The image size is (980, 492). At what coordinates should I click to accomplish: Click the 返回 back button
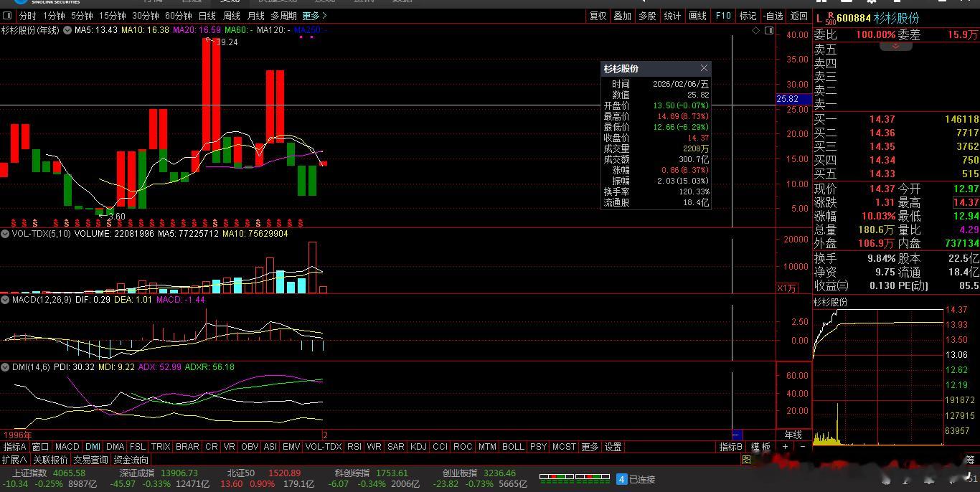[x=798, y=16]
